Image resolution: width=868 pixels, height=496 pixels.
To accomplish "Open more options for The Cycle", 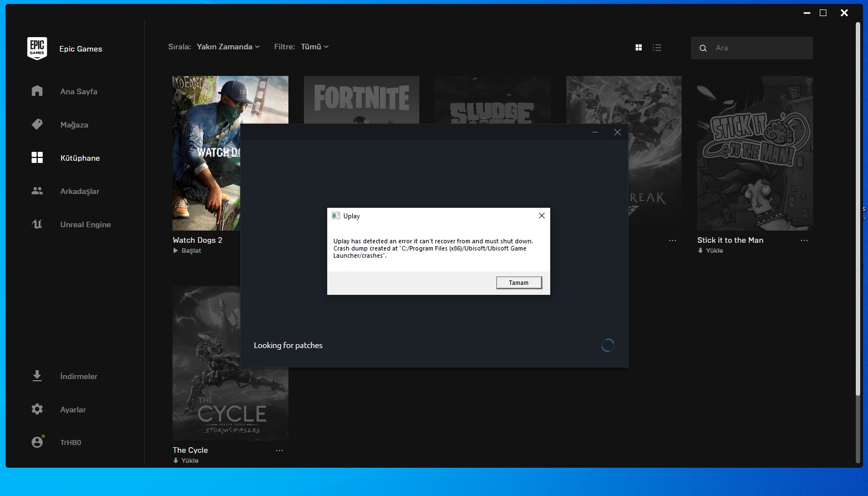I will pyautogui.click(x=280, y=451).
